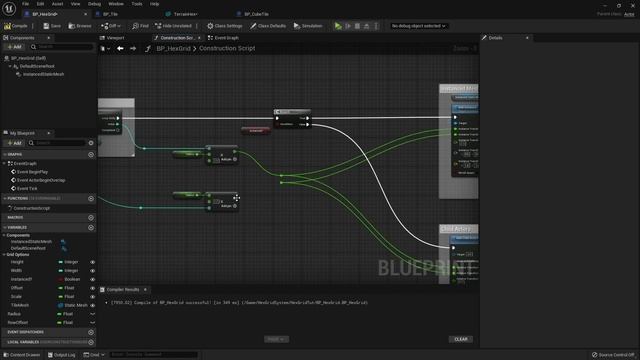Open the graph bookmarks dropdown
The height and width of the screenshot is (360, 640).
coord(105,48)
